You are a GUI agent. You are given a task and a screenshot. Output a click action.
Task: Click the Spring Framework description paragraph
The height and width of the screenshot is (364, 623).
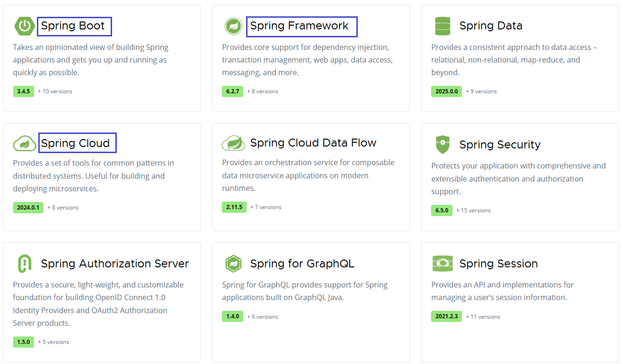(307, 60)
